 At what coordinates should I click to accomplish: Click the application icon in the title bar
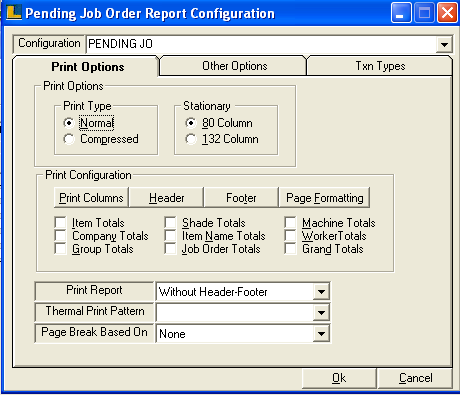[x=14, y=12]
